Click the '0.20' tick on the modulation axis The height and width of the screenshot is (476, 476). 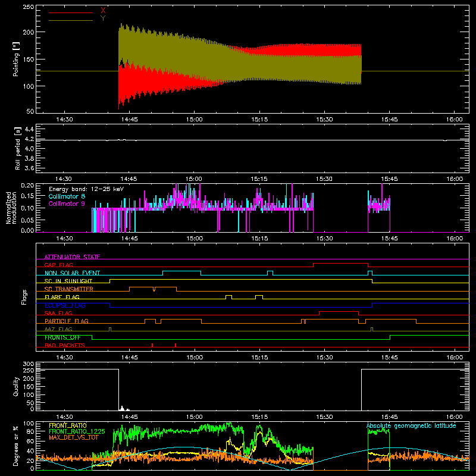point(27,185)
